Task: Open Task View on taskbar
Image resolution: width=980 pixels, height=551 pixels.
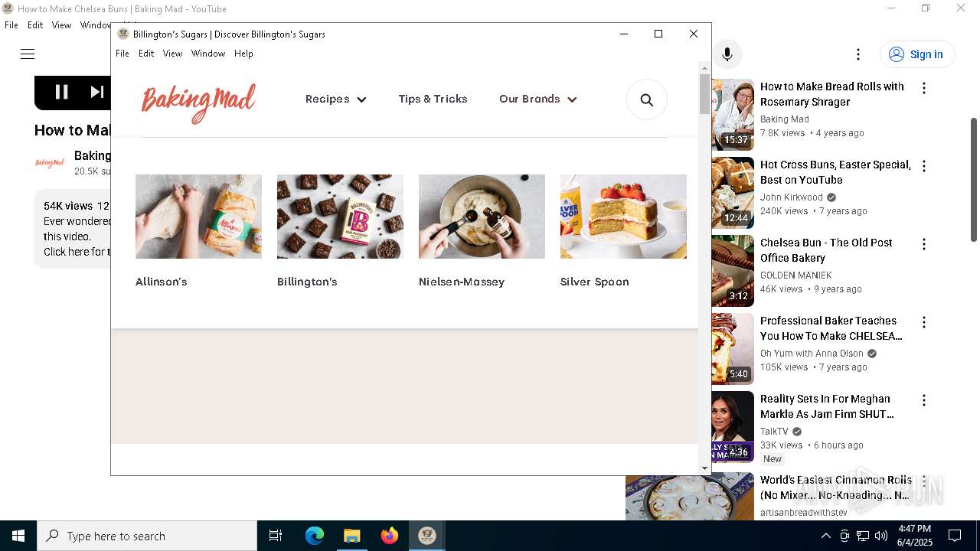Action: pyautogui.click(x=276, y=536)
